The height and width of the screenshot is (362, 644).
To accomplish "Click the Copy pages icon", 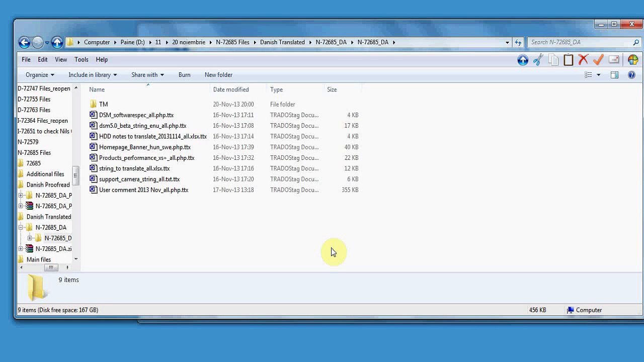I will [x=553, y=60].
